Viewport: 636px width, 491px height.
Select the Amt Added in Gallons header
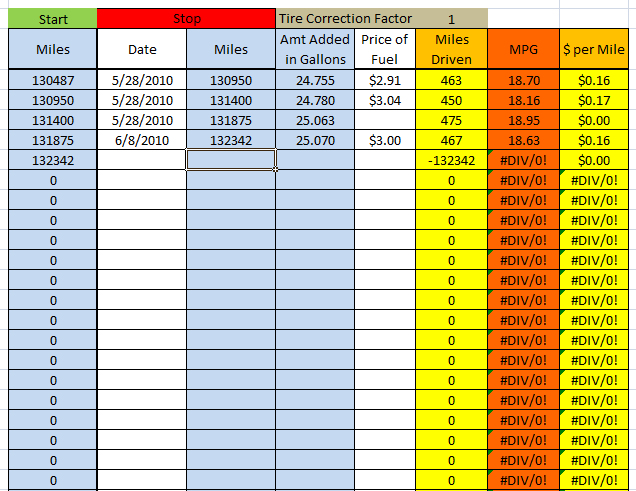[317, 49]
